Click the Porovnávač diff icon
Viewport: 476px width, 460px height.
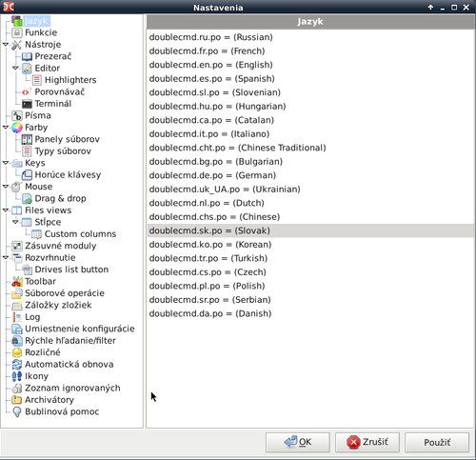26,92
